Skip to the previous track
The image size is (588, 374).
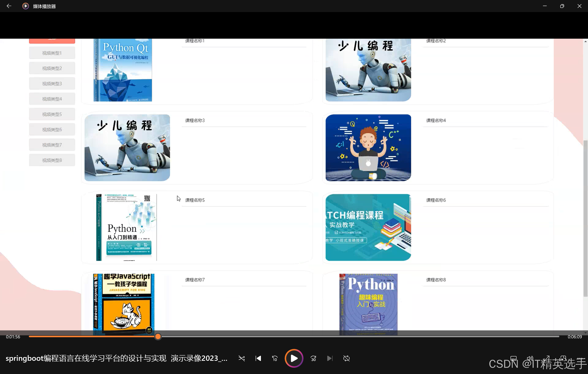click(258, 358)
